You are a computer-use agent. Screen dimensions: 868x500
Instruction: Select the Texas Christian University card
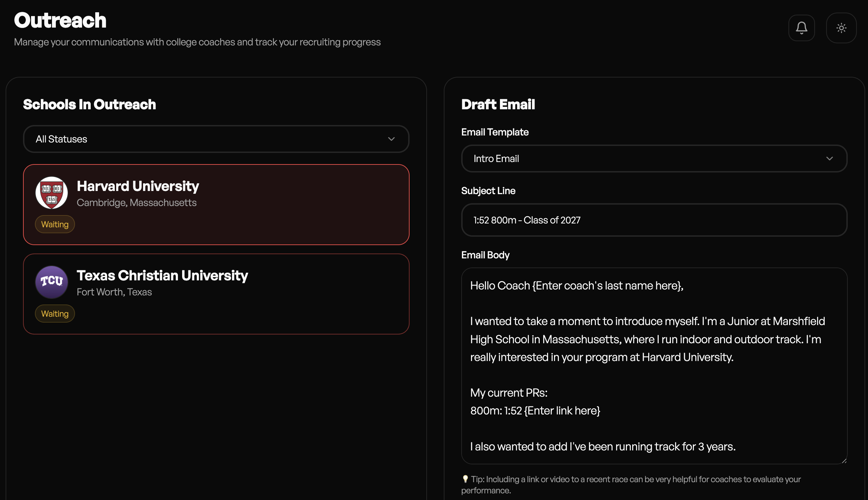[216, 294]
